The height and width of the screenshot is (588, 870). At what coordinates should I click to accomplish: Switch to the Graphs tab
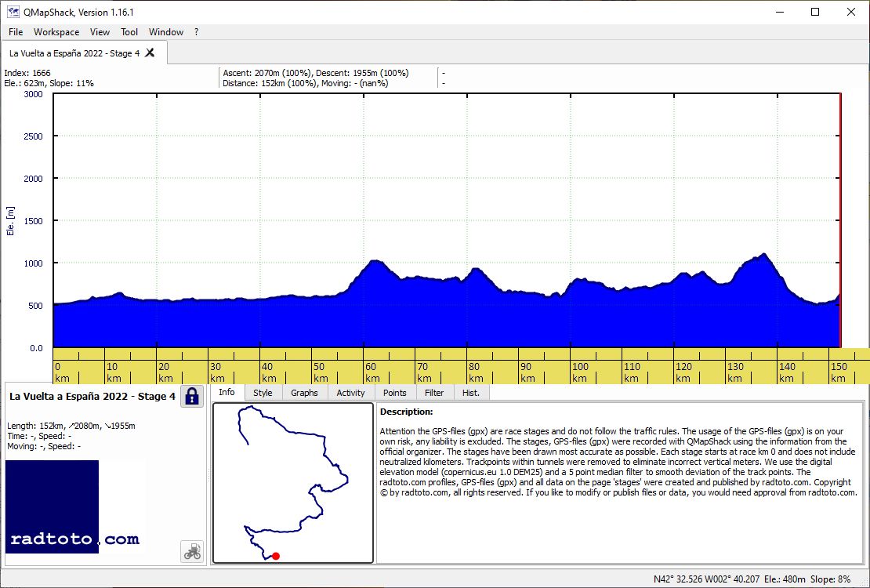(x=305, y=393)
